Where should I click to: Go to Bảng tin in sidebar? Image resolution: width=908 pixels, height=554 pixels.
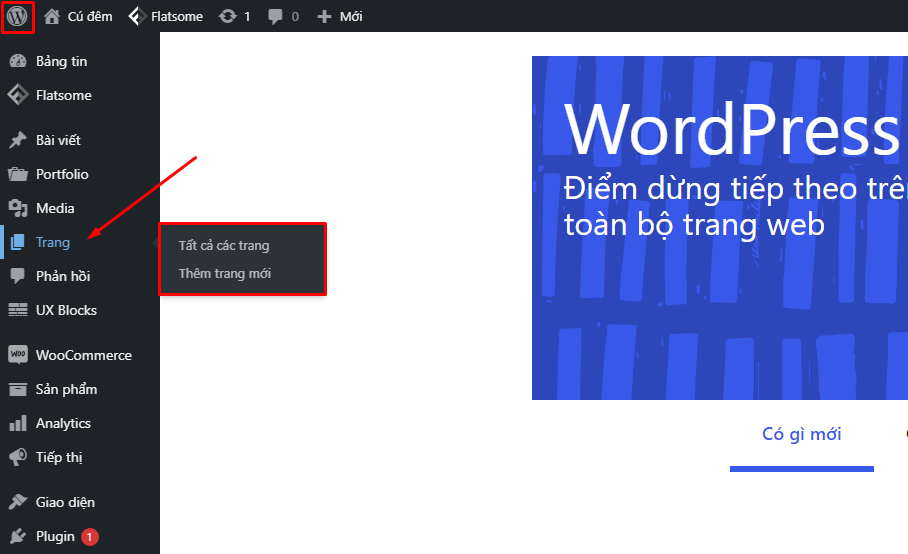click(61, 61)
